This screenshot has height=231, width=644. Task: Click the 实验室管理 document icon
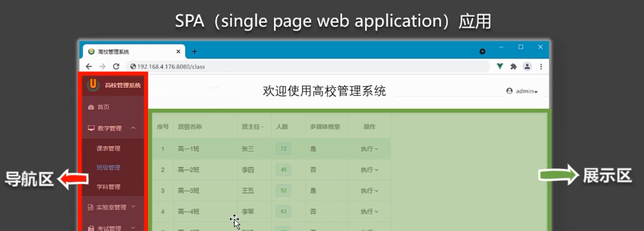(x=90, y=207)
